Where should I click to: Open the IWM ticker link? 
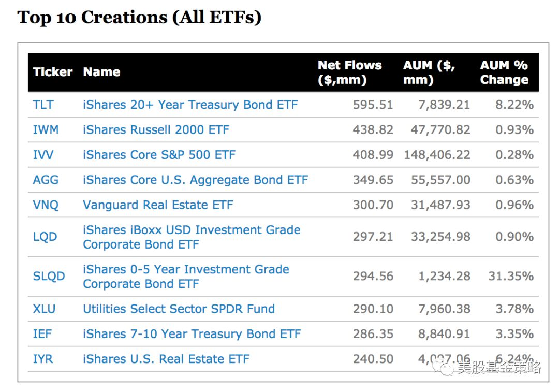coord(46,129)
